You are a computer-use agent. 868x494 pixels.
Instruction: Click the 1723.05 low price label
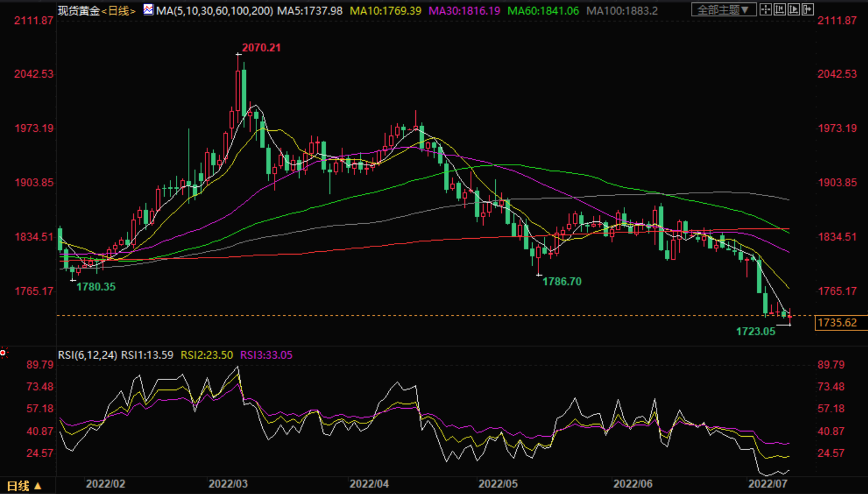point(755,332)
